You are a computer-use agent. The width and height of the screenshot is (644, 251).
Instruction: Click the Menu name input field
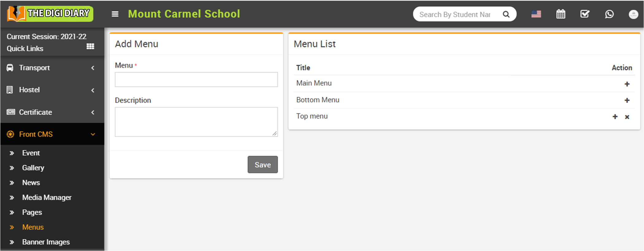(196, 80)
